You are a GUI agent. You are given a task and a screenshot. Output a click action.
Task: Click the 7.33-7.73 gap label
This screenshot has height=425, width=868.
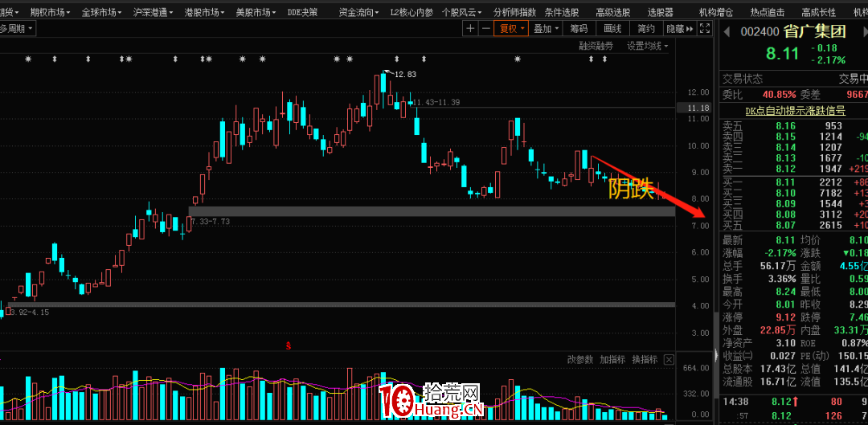coord(210,222)
